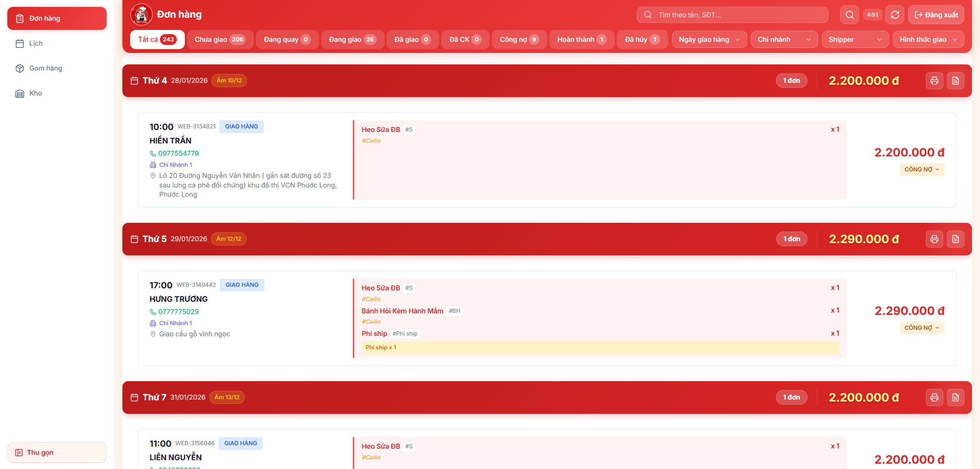This screenshot has height=469, width=980.
Task: Click the shop logo avatar
Action: (142, 15)
